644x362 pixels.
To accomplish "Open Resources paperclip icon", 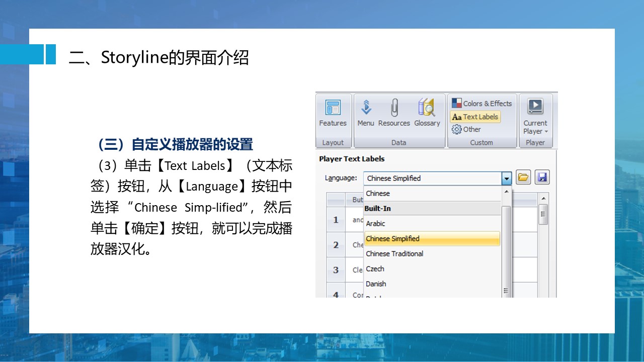I will click(x=394, y=113).
